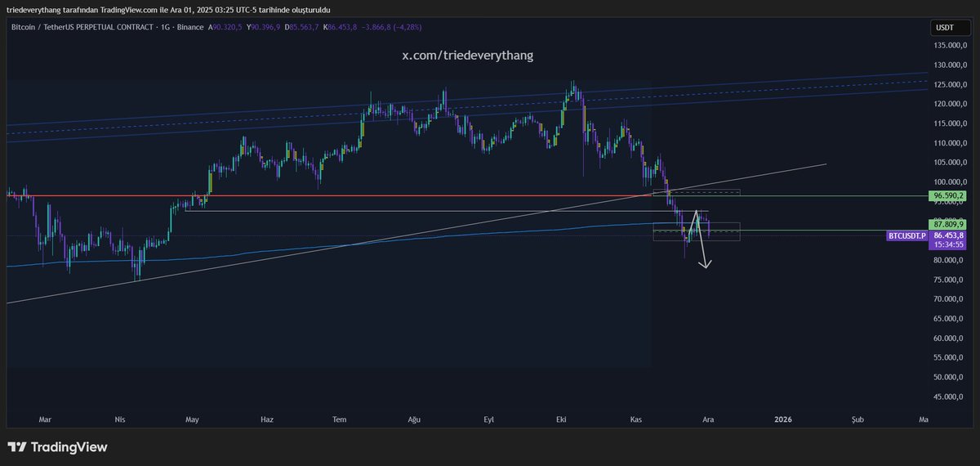Click the green 87.809,9 price label
980x466 pixels.
[x=947, y=224]
